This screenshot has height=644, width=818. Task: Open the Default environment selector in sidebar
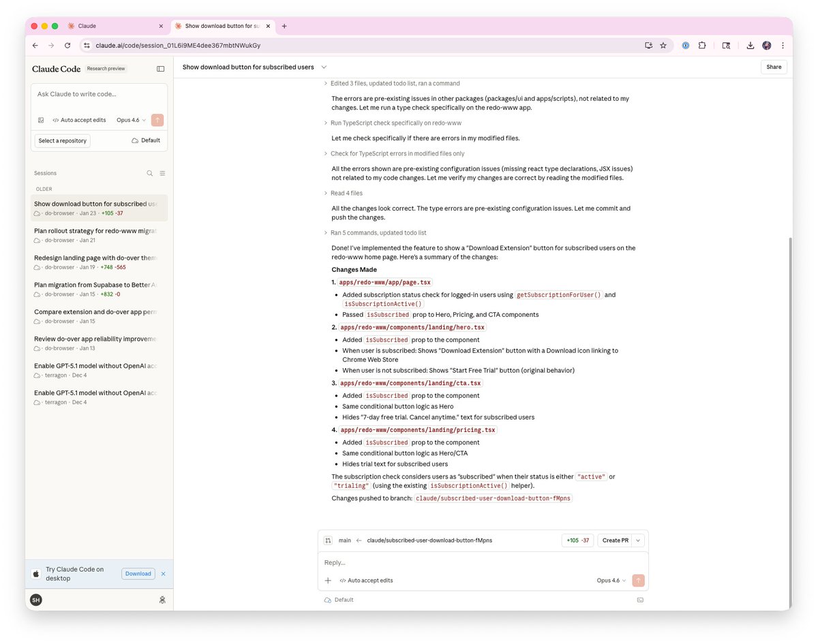coord(146,140)
